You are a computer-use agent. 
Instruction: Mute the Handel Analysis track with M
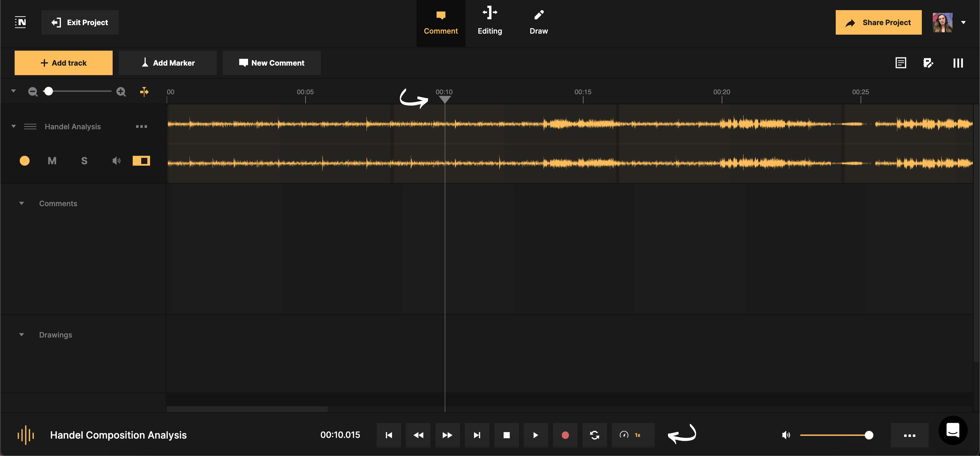[52, 161]
